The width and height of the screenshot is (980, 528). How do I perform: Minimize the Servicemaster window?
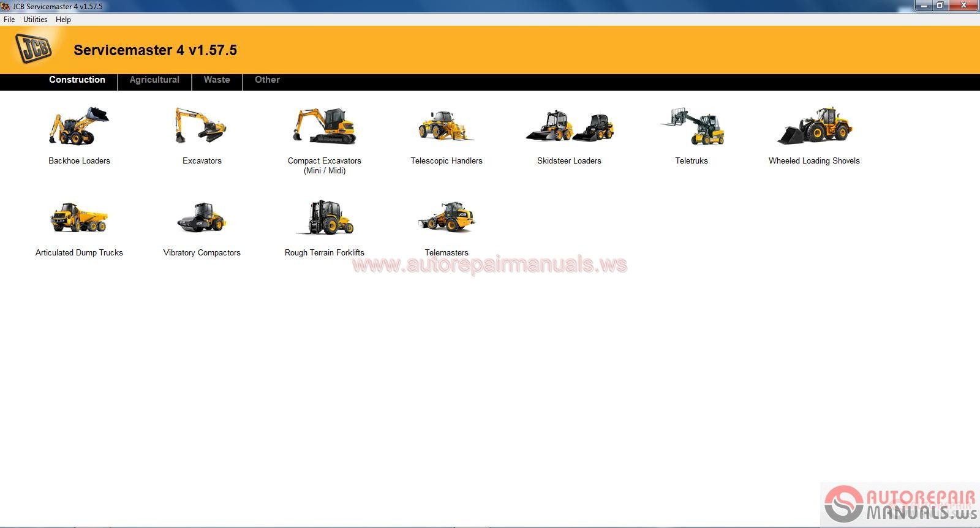coord(924,6)
